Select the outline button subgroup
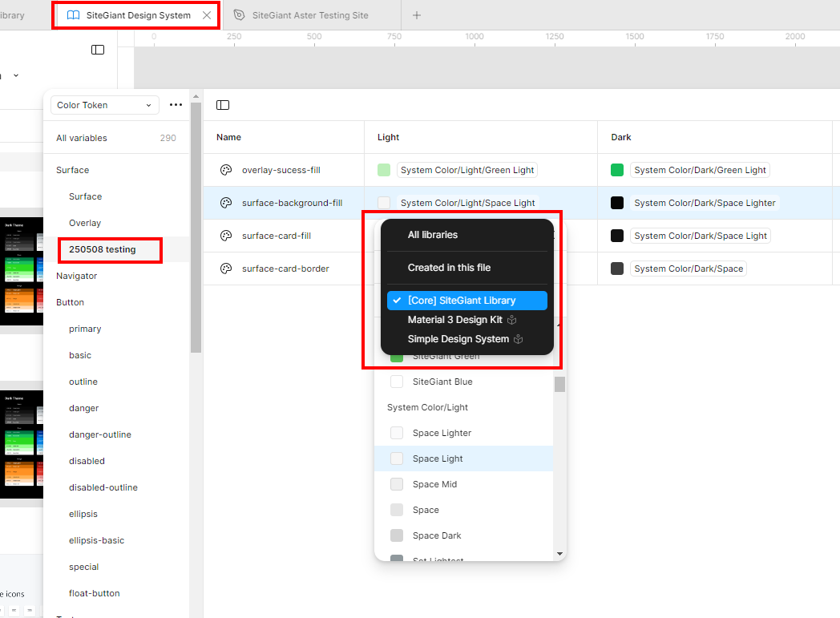 point(83,382)
